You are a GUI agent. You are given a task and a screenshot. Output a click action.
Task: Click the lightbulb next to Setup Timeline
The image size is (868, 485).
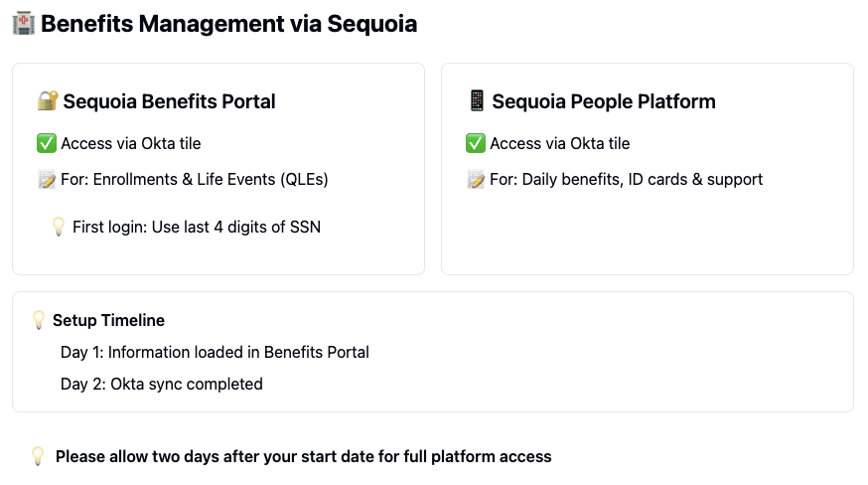pos(38,320)
